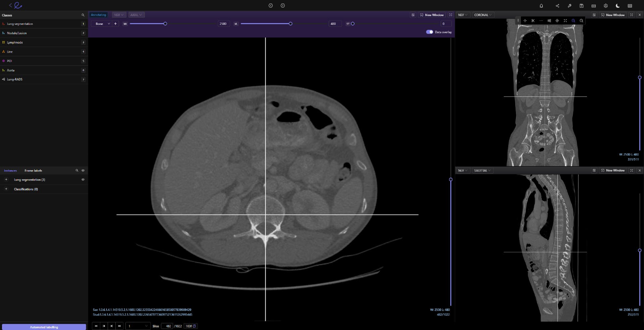Jump to the first slice
The height and width of the screenshot is (330, 644).
96,326
